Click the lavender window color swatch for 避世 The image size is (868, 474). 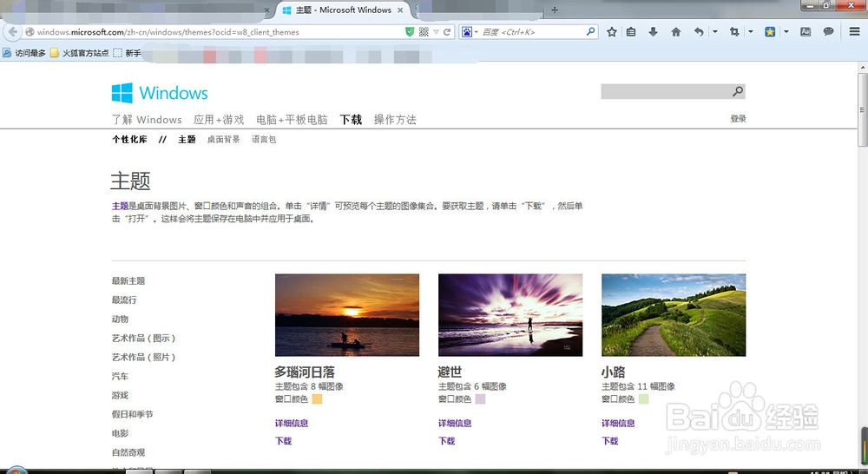point(481,399)
